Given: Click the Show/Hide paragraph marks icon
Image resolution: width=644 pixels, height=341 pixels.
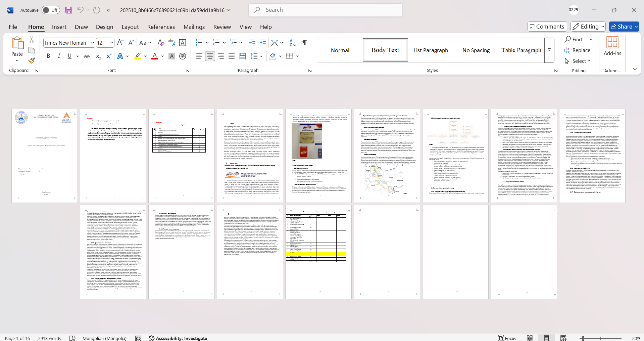Looking at the screenshot, I should pyautogui.click(x=304, y=43).
